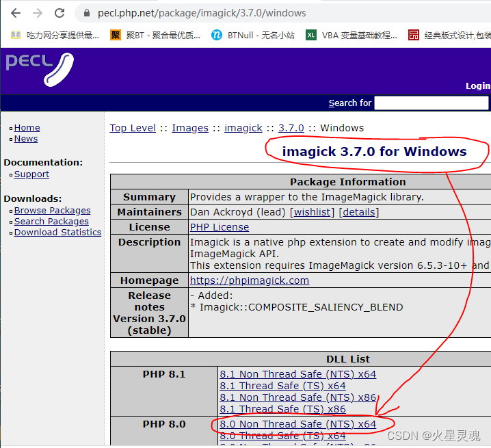The width and height of the screenshot is (491, 448).
Task: Click the 'Homepage' row label
Action: (x=149, y=280)
